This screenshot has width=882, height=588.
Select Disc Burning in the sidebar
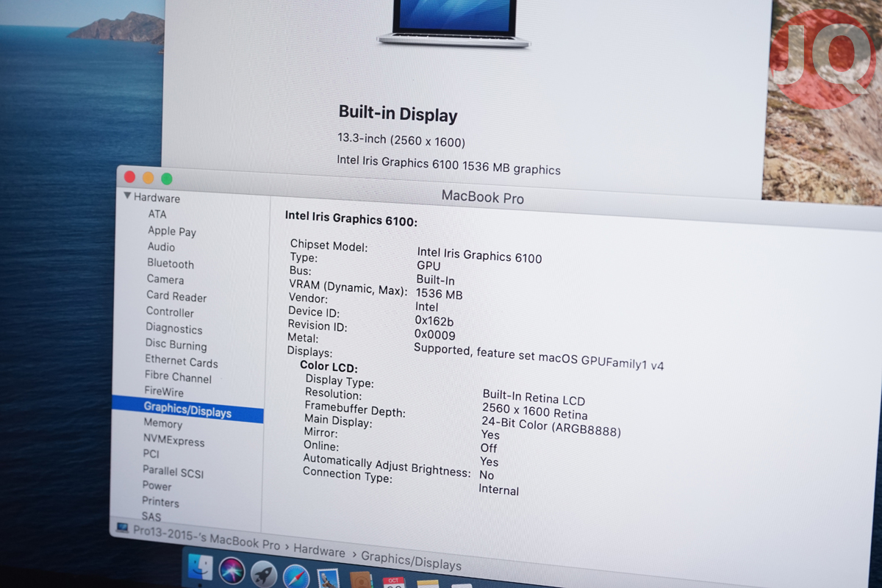[x=176, y=345]
